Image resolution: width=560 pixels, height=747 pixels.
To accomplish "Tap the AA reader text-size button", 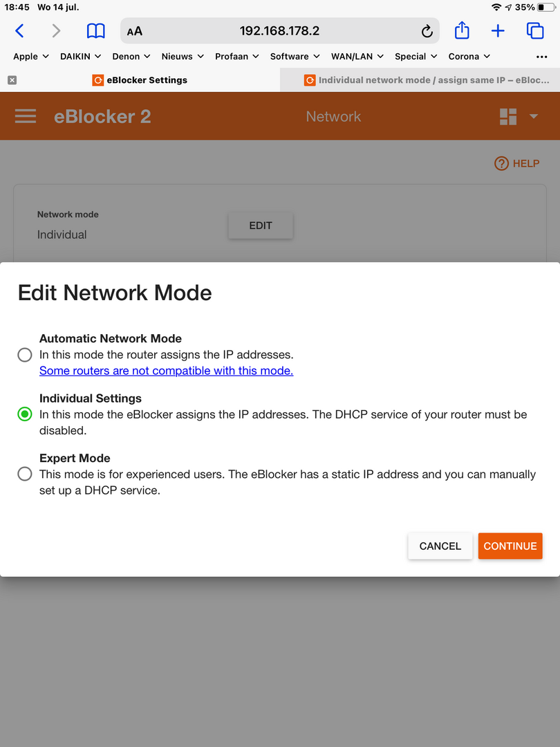I will [x=135, y=31].
